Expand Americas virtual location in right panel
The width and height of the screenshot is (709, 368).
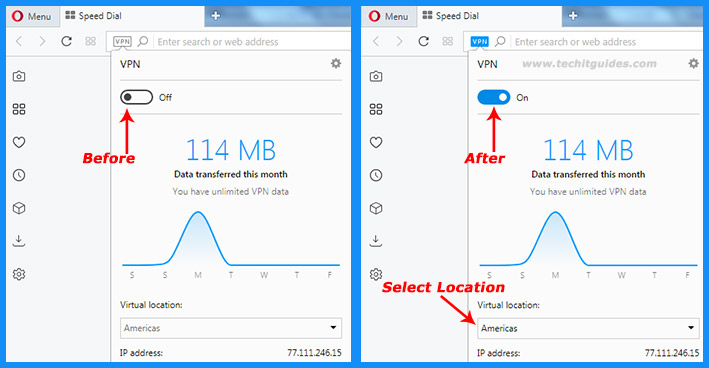click(588, 328)
